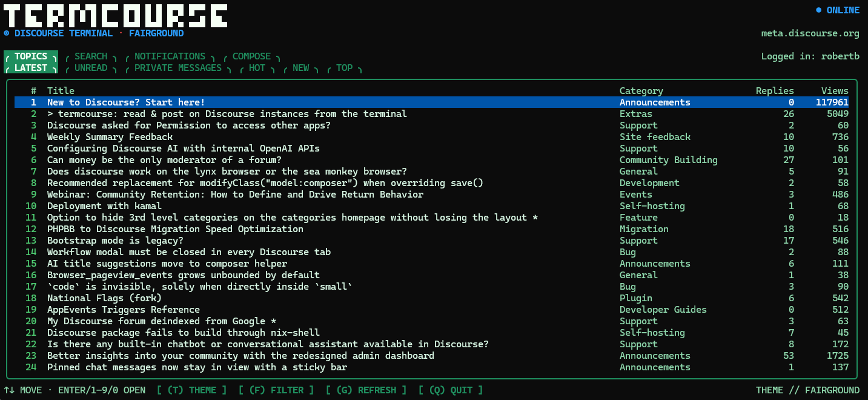Open 'AppEvents Triggers Reference' topic

coord(431,310)
